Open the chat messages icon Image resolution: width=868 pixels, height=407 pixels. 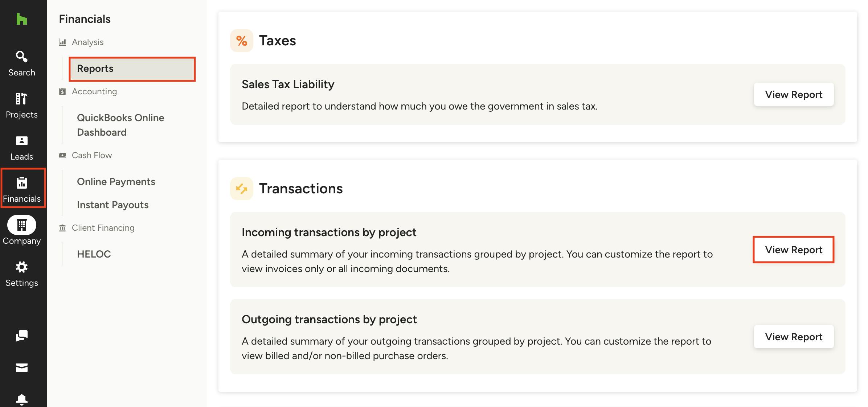[x=22, y=336]
